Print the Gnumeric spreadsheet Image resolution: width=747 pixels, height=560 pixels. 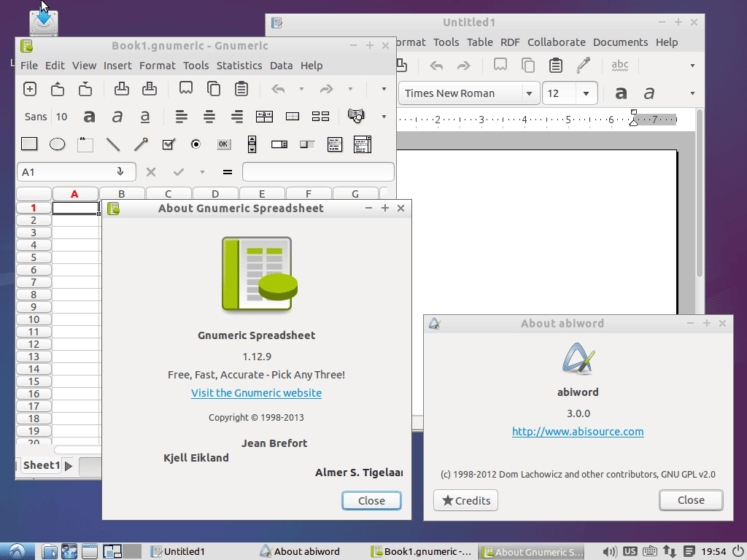[122, 89]
